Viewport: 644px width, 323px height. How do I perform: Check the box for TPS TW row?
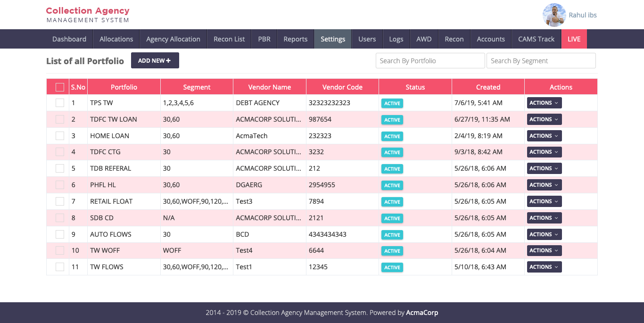tap(60, 103)
